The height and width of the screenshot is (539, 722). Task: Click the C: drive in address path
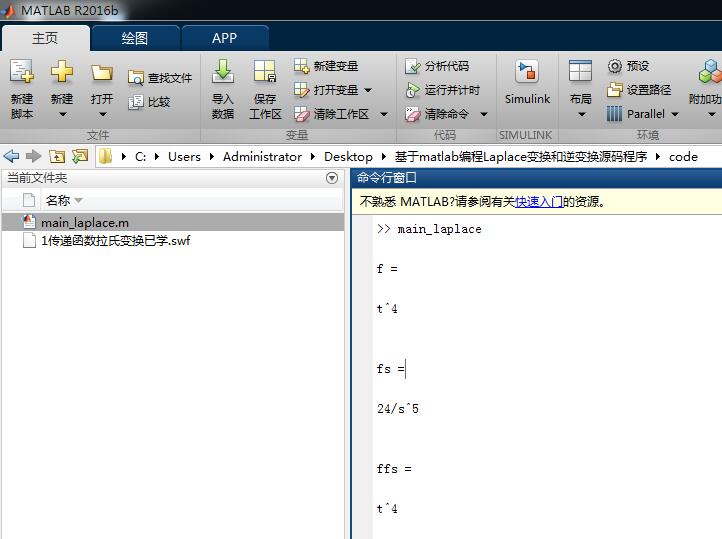pyautogui.click(x=140, y=157)
